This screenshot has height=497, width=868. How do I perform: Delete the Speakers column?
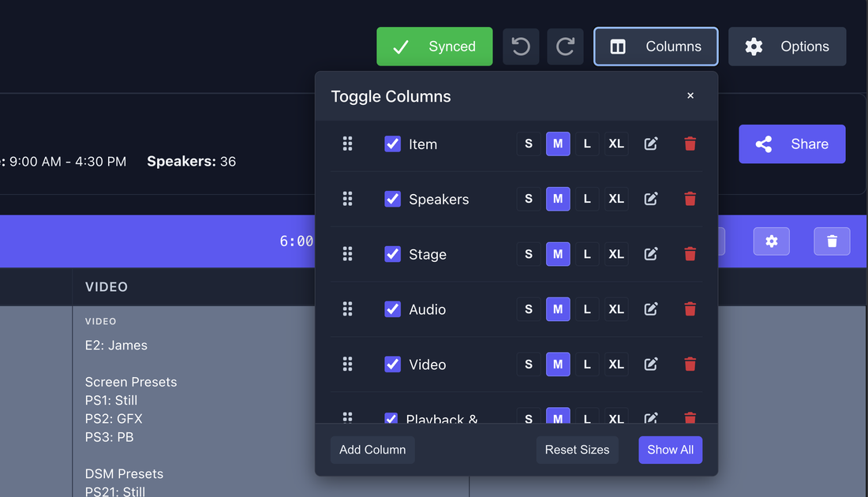click(690, 199)
